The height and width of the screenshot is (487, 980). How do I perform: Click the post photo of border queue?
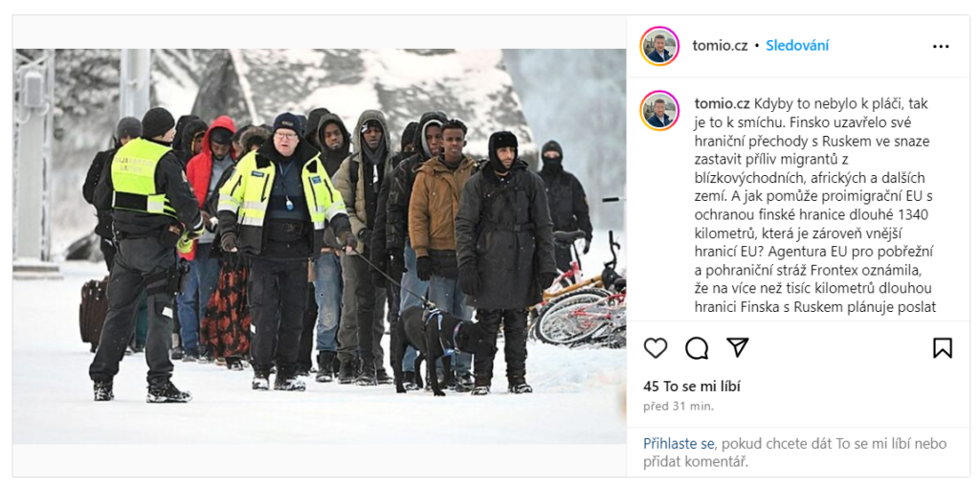[x=320, y=246]
